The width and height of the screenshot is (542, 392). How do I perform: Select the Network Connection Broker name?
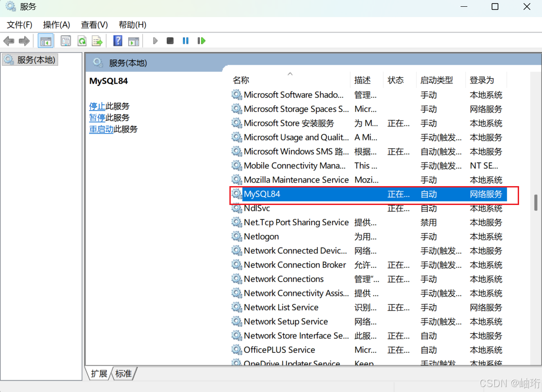pyautogui.click(x=295, y=265)
